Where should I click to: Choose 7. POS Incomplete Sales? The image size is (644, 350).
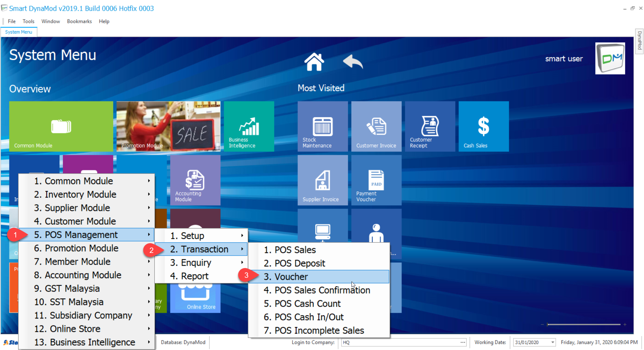[x=319, y=330]
